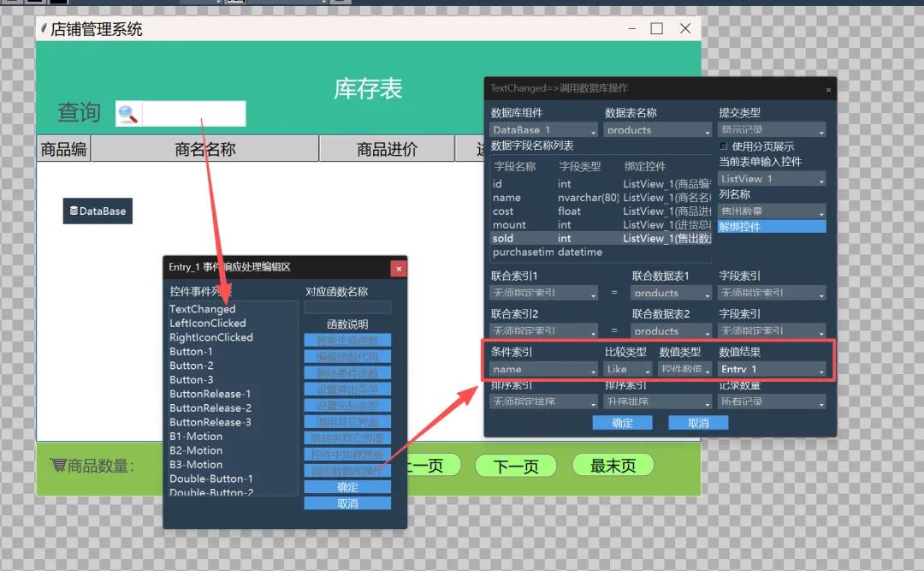The width and height of the screenshot is (924, 571).
Task: Open the 联合索引1 dropdown
Action: click(543, 293)
